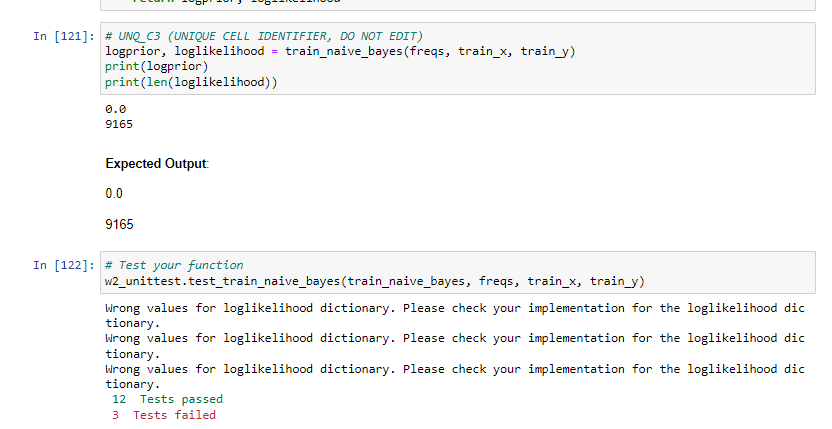The image size is (832, 429).
Task: Click the '# Test your function' comment
Action: 174,265
